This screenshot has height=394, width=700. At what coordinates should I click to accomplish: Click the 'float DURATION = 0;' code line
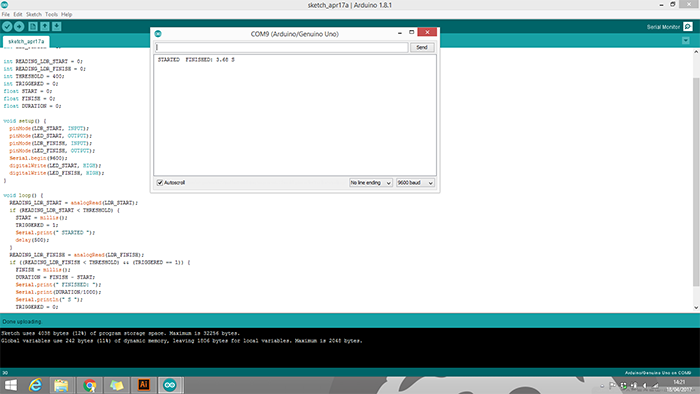[x=32, y=106]
